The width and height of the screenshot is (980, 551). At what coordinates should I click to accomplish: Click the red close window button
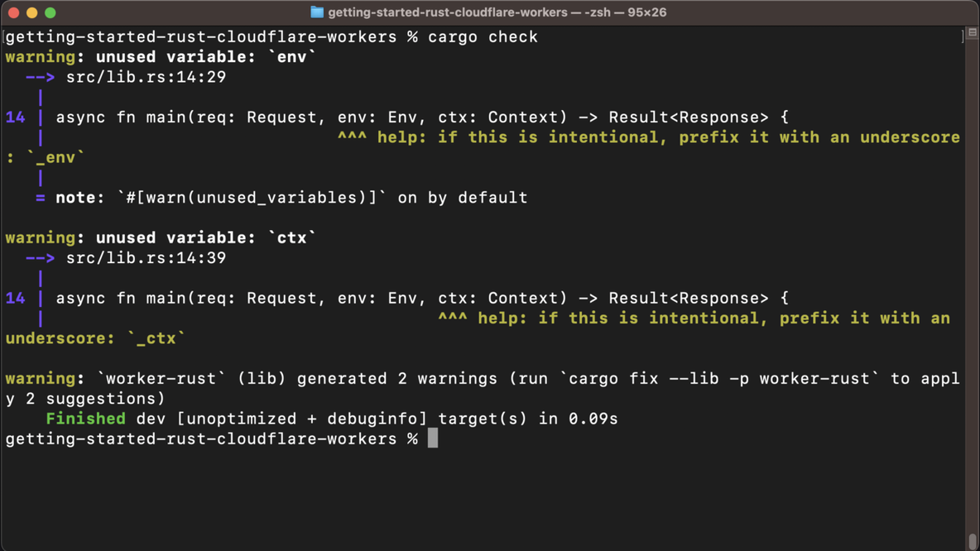(14, 12)
